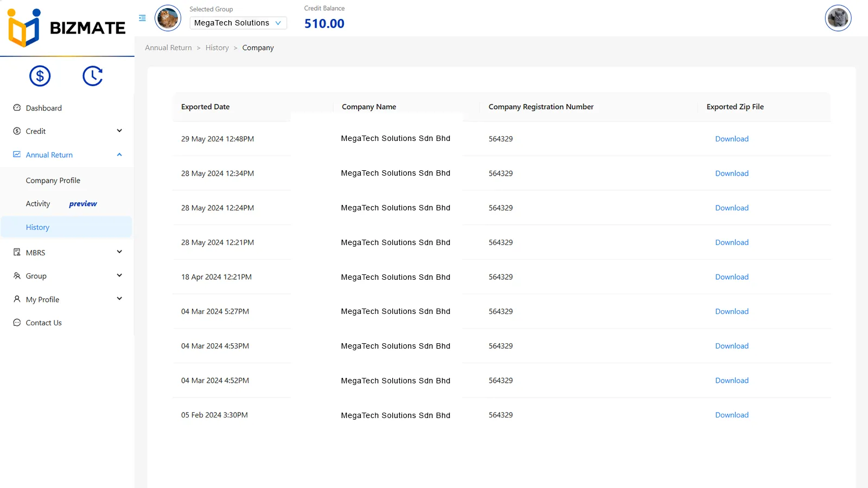Viewport: 868px width, 488px height.
Task: Go to Annual Return breadcrumb link
Action: 168,48
